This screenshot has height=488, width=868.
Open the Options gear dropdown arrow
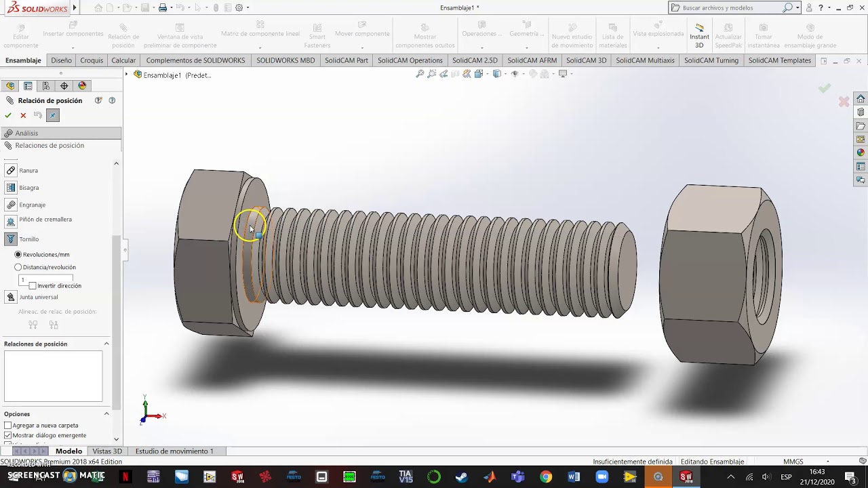coord(248,8)
